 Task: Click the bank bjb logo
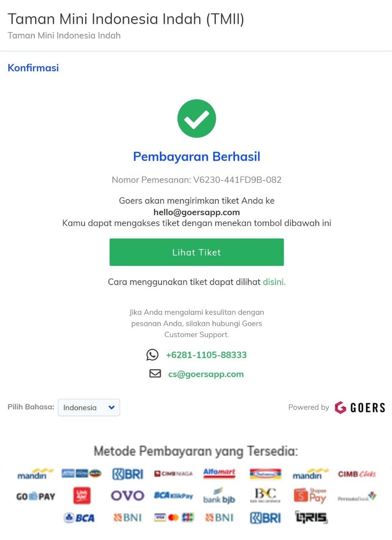[219, 496]
